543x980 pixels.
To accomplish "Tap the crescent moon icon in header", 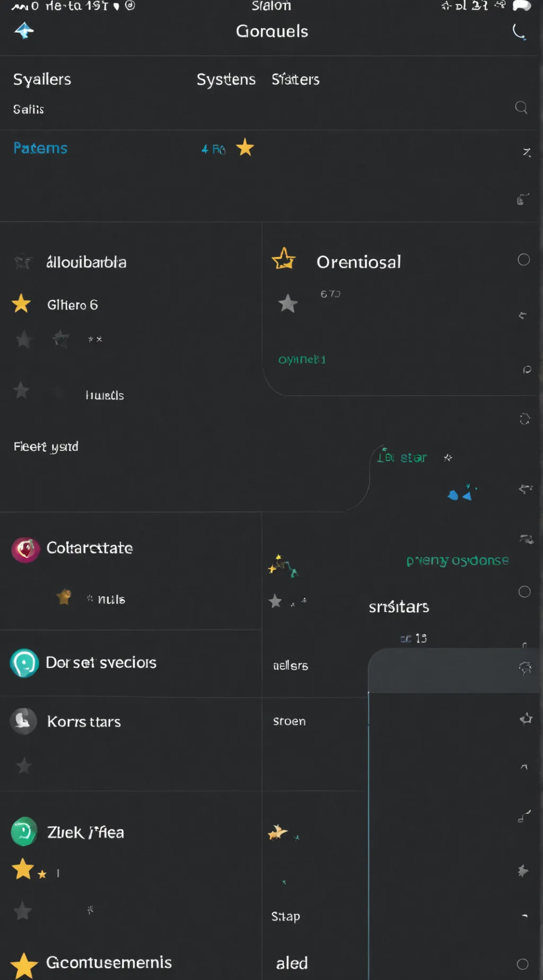I will click(519, 32).
